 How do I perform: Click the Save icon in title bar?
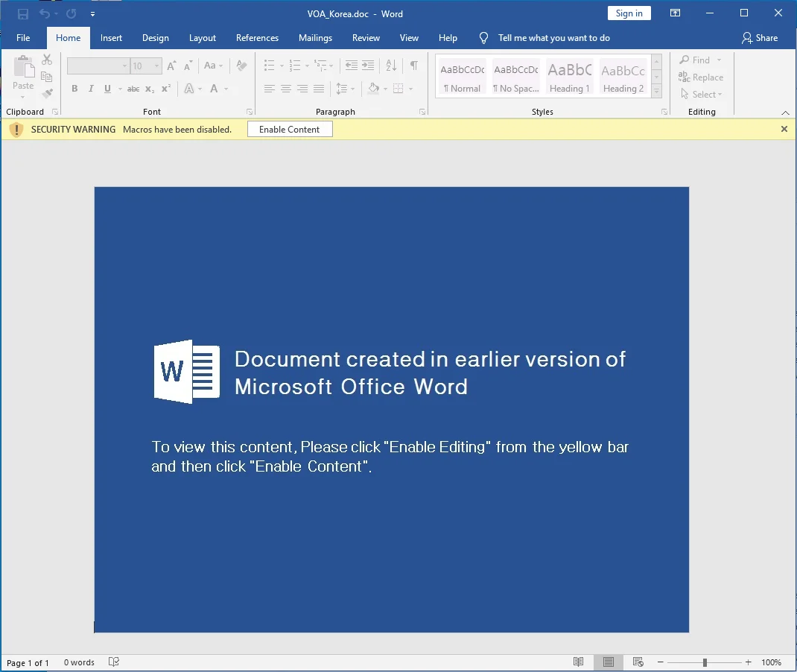[23, 13]
